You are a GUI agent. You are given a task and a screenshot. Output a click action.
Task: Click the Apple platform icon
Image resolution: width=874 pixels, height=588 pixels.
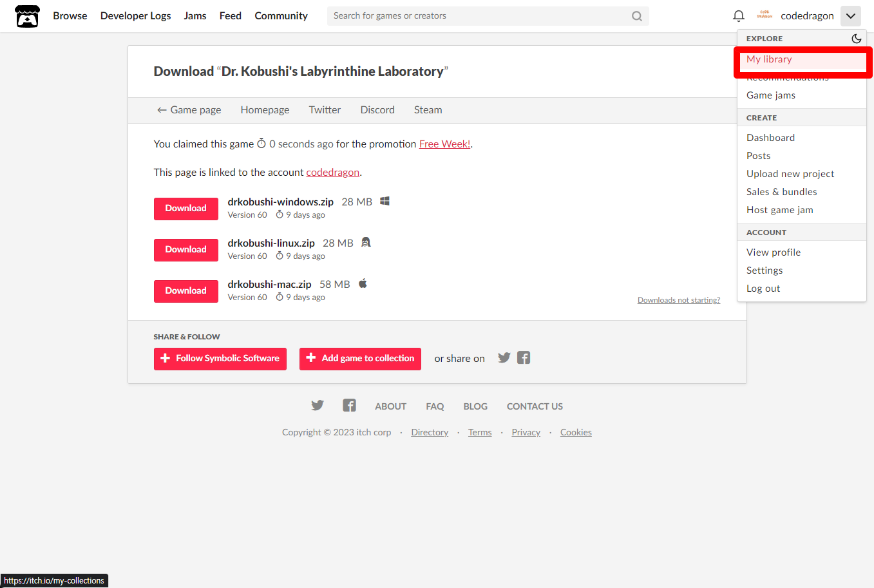[363, 283]
